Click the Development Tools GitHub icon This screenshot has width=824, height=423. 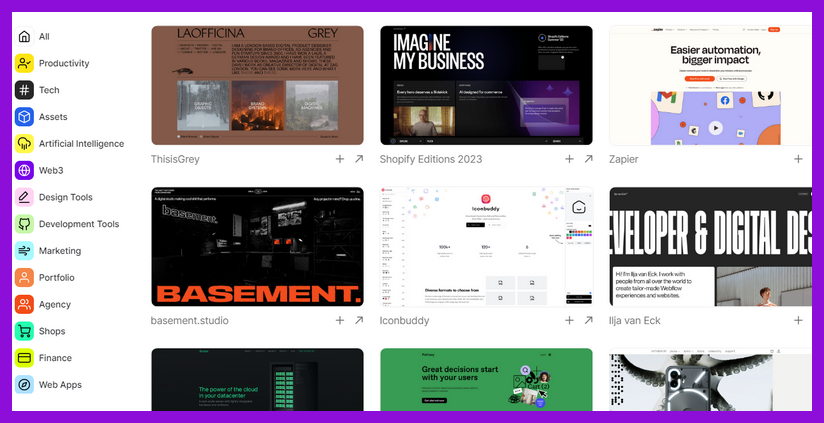(24, 224)
